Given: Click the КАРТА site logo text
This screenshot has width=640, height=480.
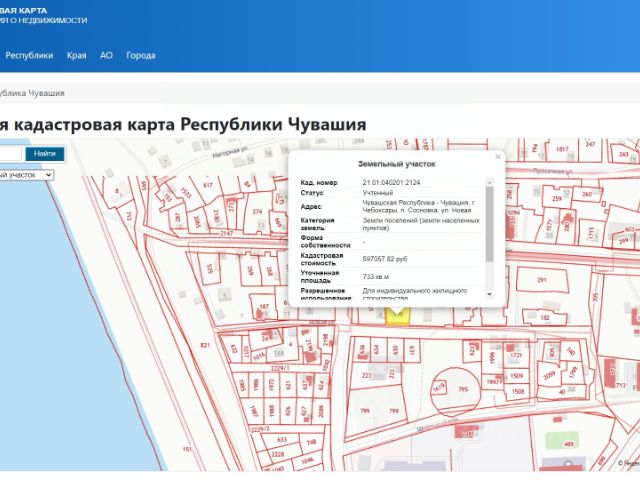Looking at the screenshot, I should pos(23,11).
